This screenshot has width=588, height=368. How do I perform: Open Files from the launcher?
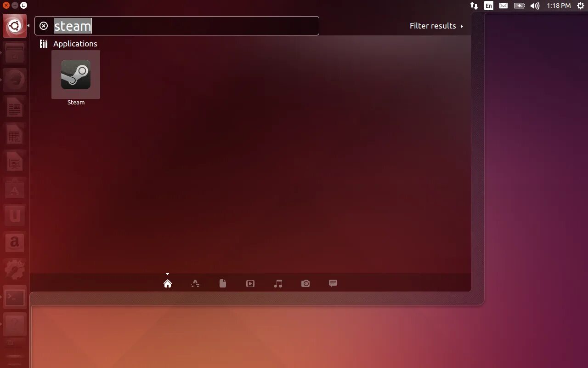pos(15,53)
